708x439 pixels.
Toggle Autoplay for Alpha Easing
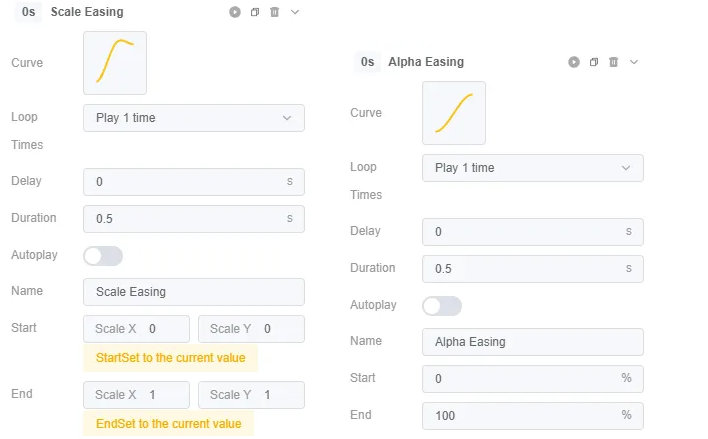[x=442, y=306]
